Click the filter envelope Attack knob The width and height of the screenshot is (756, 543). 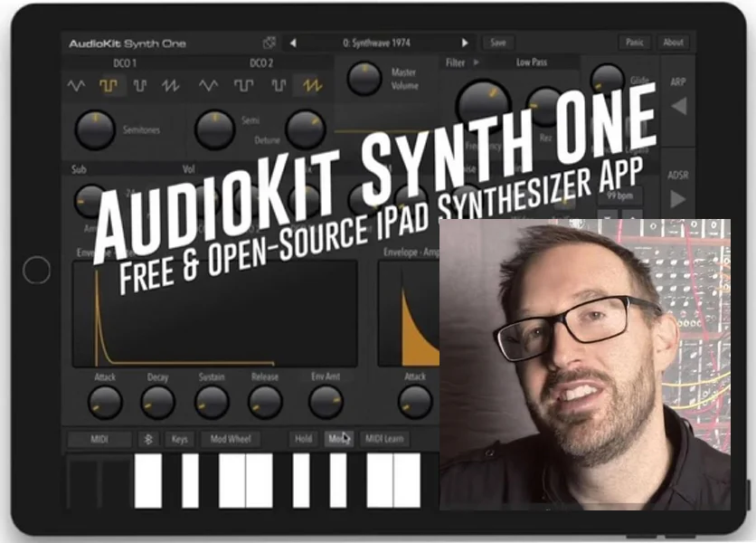pos(105,402)
